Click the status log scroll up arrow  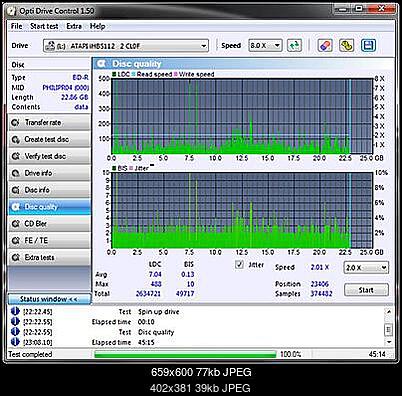click(389, 311)
